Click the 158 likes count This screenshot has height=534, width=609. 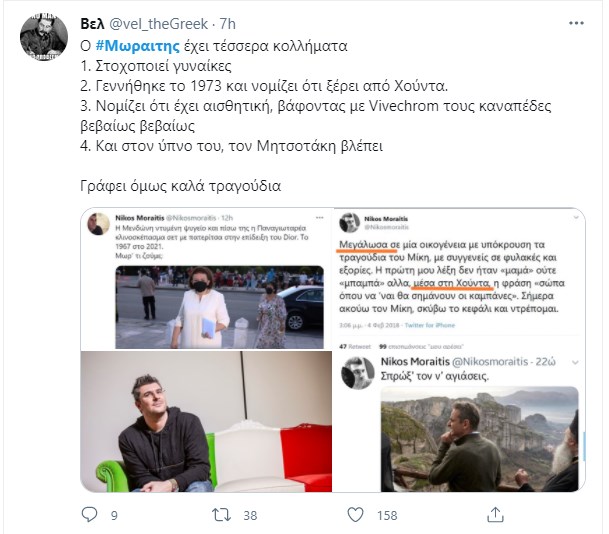[387, 515]
